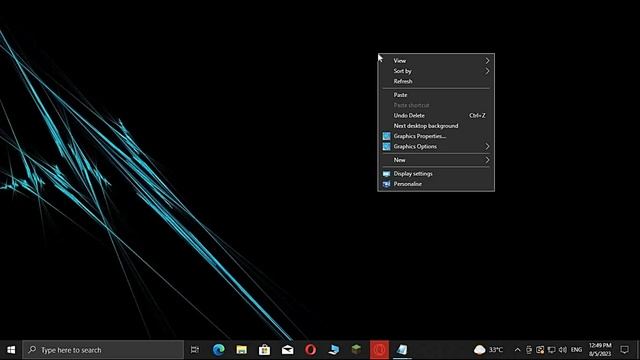Open the weather widget showing 33°C
This screenshot has width=640, height=360.
[489, 350]
